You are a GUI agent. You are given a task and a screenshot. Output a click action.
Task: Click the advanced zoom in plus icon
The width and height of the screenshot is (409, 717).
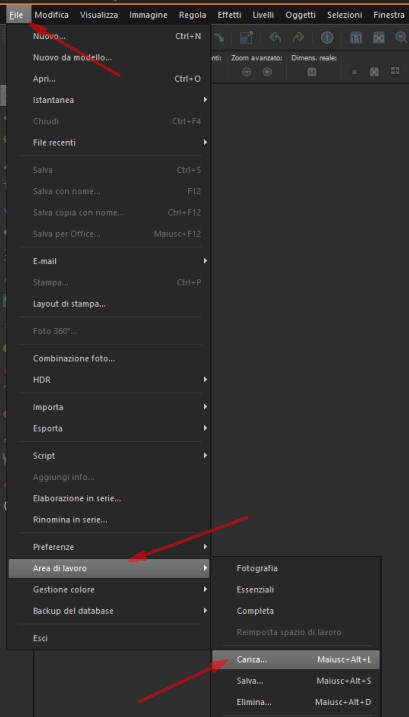click(x=267, y=72)
